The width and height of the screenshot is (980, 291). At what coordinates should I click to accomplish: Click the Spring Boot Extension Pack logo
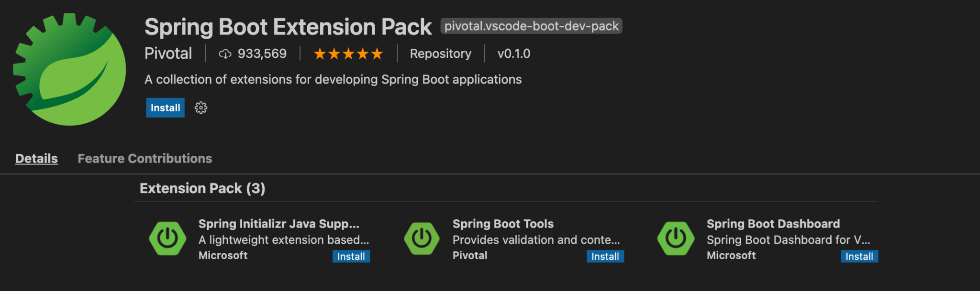click(x=70, y=69)
